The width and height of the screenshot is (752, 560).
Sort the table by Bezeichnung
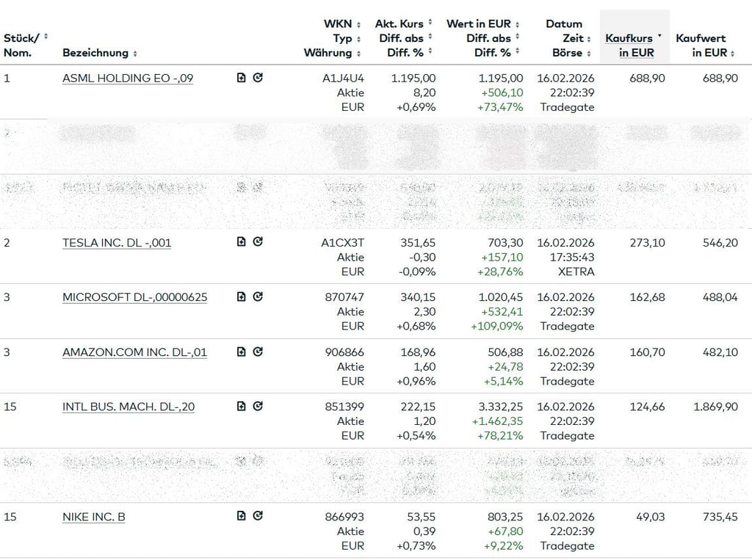tap(134, 54)
